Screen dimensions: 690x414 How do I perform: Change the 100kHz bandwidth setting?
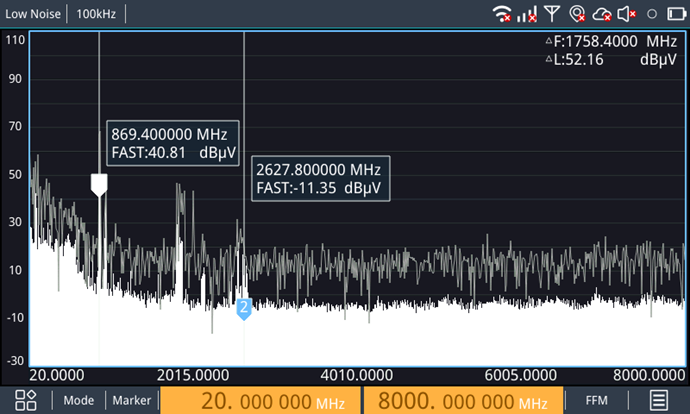pyautogui.click(x=96, y=14)
